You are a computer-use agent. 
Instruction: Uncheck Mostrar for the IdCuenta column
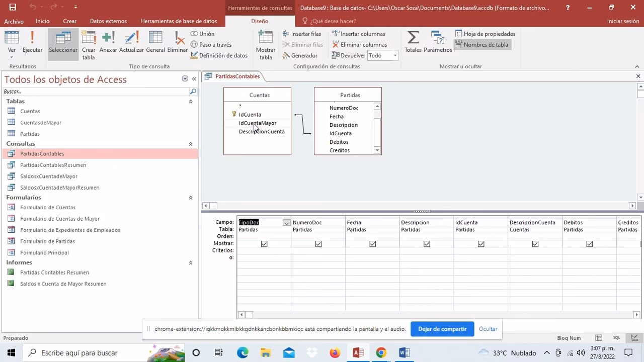[x=481, y=244]
